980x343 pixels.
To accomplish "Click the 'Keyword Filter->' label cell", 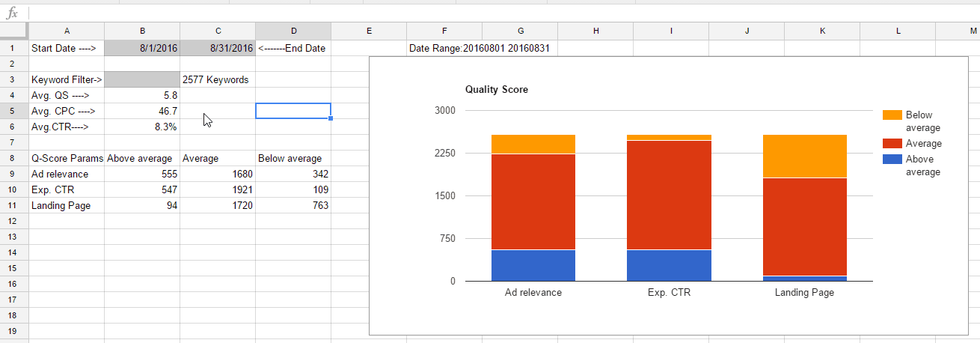I will point(67,79).
